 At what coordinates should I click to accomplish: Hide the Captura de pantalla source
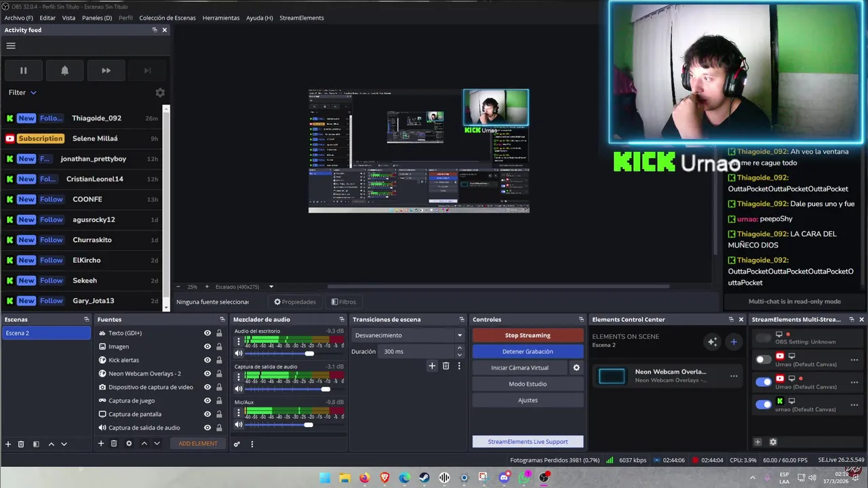coord(208,414)
